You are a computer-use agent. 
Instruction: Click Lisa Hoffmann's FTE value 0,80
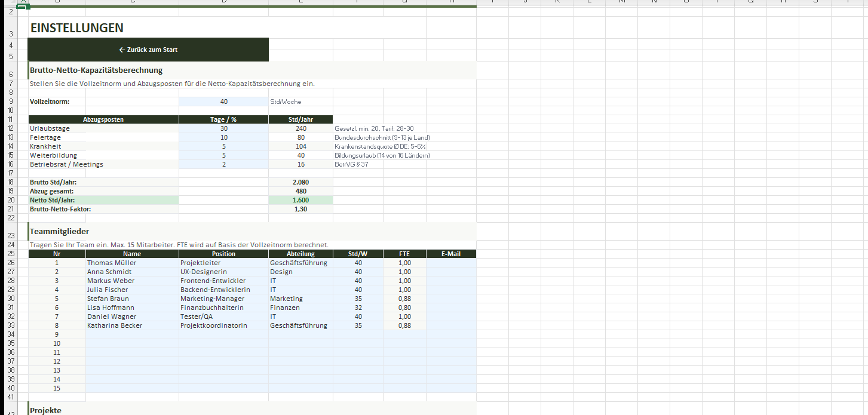(x=404, y=308)
